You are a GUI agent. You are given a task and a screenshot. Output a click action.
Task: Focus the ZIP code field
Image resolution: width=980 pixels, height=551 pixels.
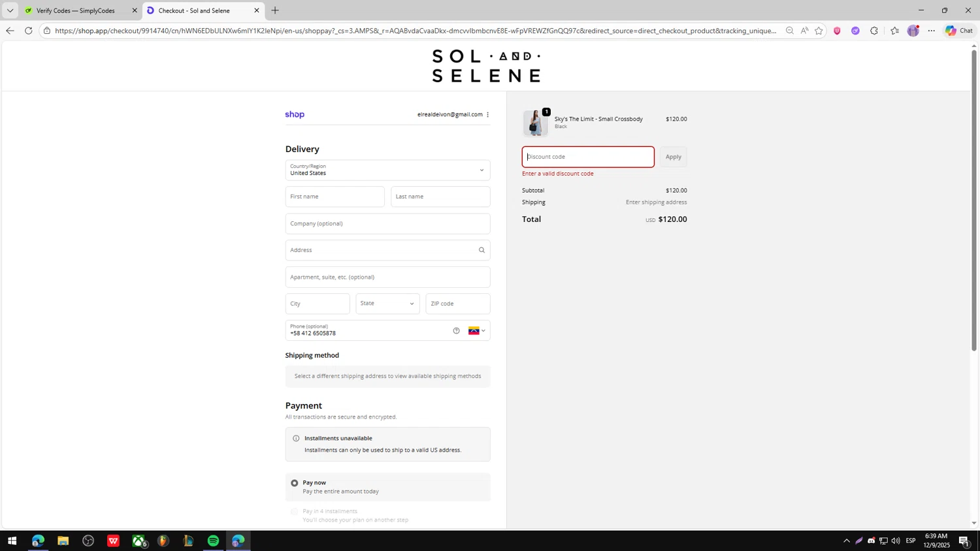457,304
